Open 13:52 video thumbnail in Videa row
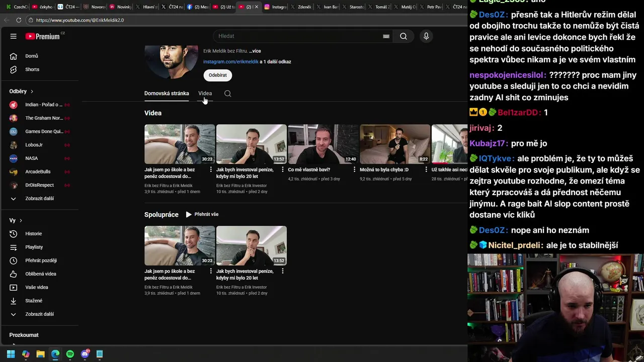 (x=252, y=144)
